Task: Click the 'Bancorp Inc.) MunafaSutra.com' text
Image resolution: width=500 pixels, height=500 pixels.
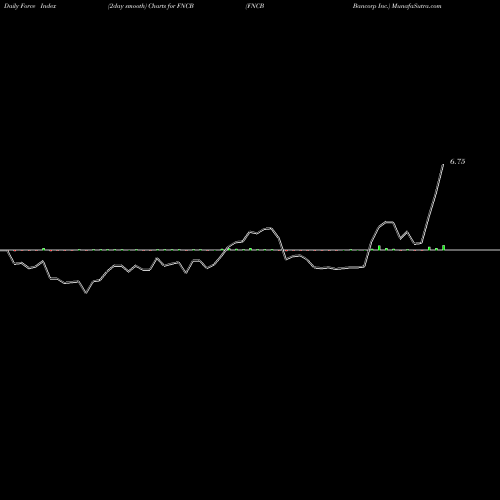Action: [x=397, y=6]
